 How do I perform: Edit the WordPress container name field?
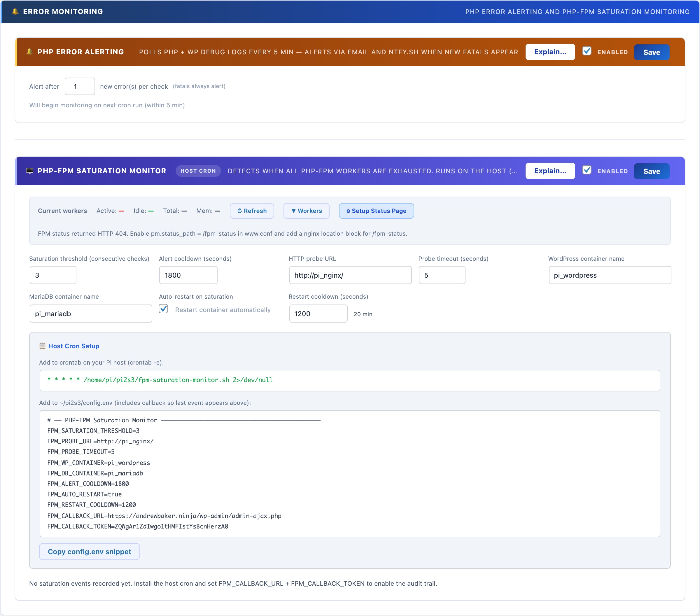pyautogui.click(x=610, y=275)
